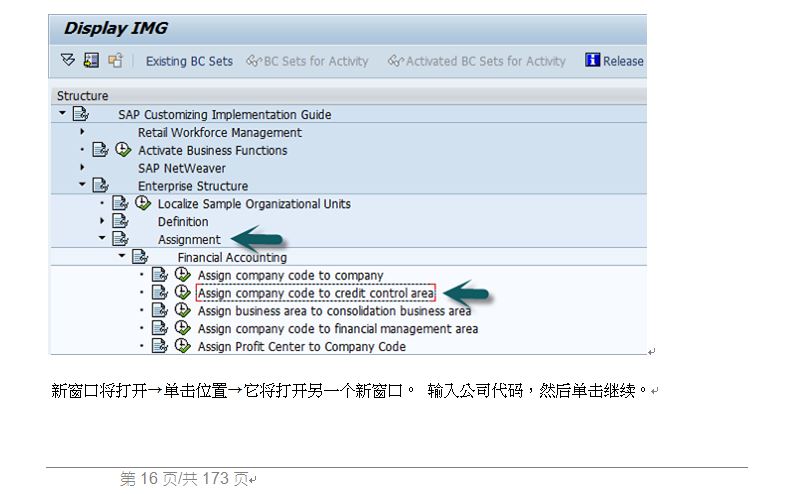Select SAP Customizing Implementation Guide text

pos(225,115)
